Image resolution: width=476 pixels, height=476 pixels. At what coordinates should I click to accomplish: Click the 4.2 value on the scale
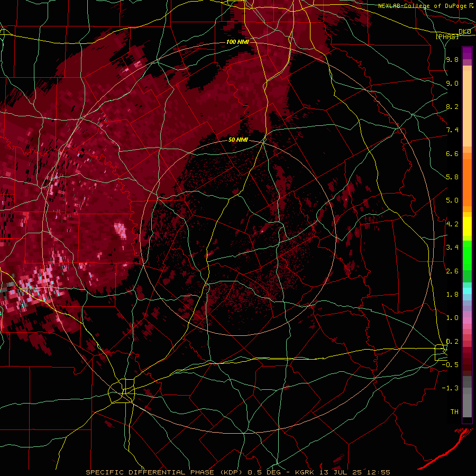point(452,224)
